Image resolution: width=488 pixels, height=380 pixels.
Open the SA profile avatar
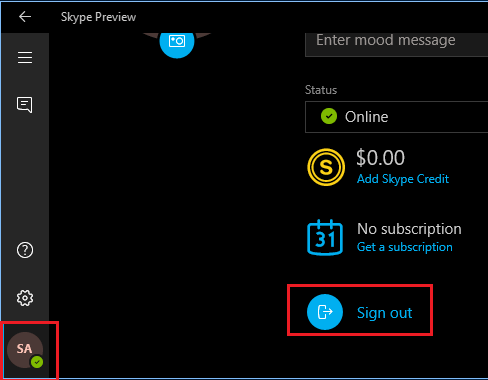(x=25, y=350)
